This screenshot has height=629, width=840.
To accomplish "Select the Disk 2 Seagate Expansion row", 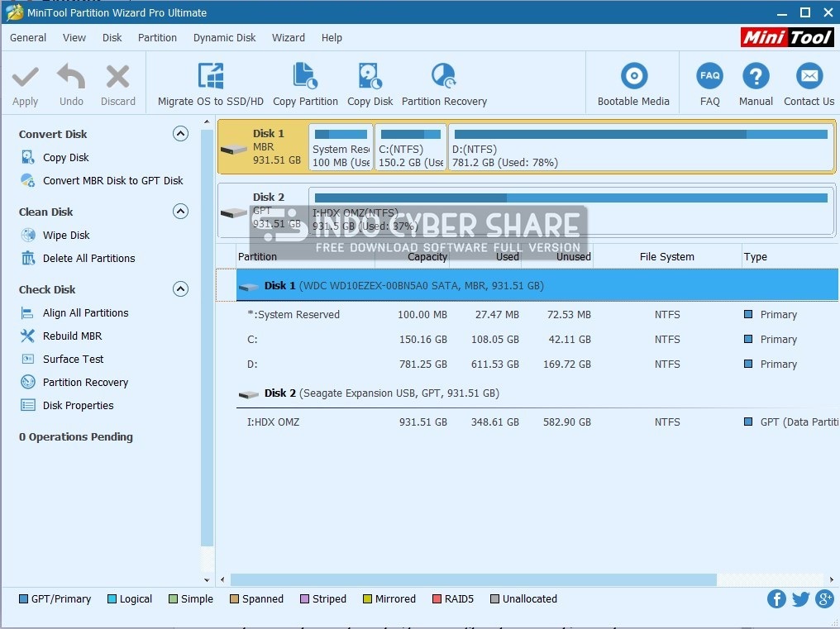I will pyautogui.click(x=537, y=393).
